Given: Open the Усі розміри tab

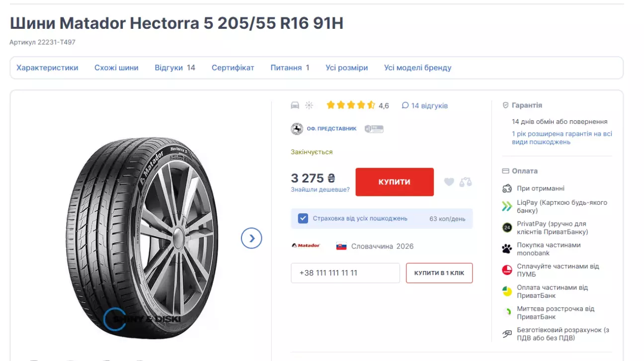Looking at the screenshot, I should 346,68.
